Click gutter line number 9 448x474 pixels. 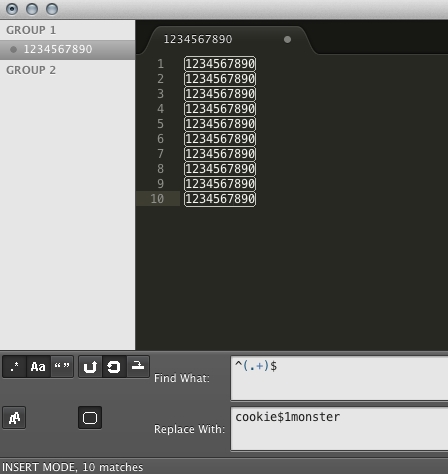(x=161, y=184)
